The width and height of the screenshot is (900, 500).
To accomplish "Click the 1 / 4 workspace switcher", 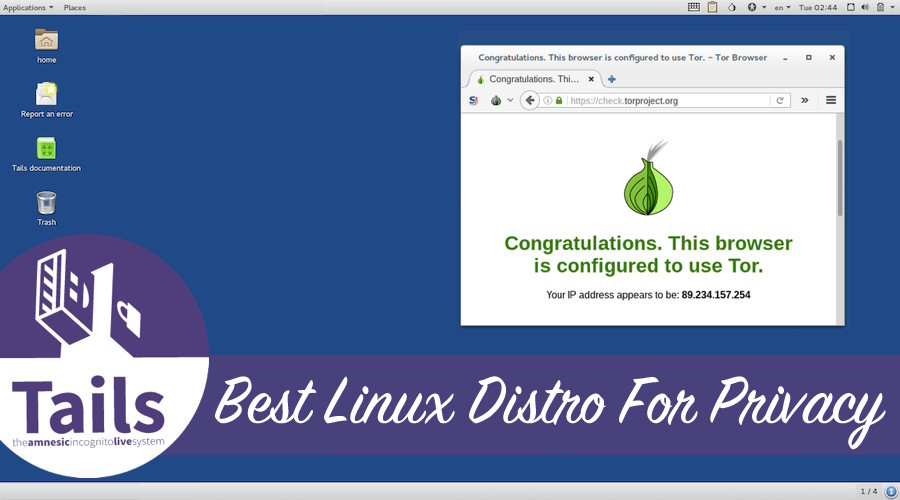I will pyautogui.click(x=869, y=491).
